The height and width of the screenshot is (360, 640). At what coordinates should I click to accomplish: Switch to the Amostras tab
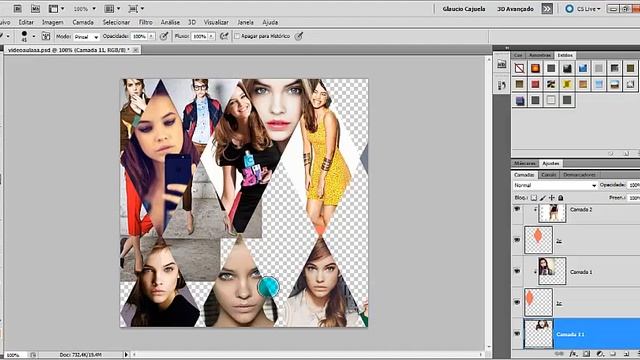540,55
